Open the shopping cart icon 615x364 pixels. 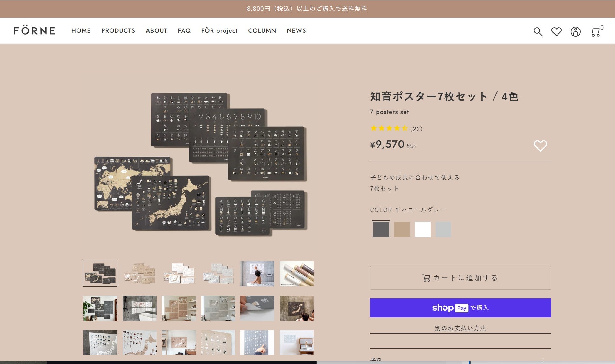(x=595, y=31)
